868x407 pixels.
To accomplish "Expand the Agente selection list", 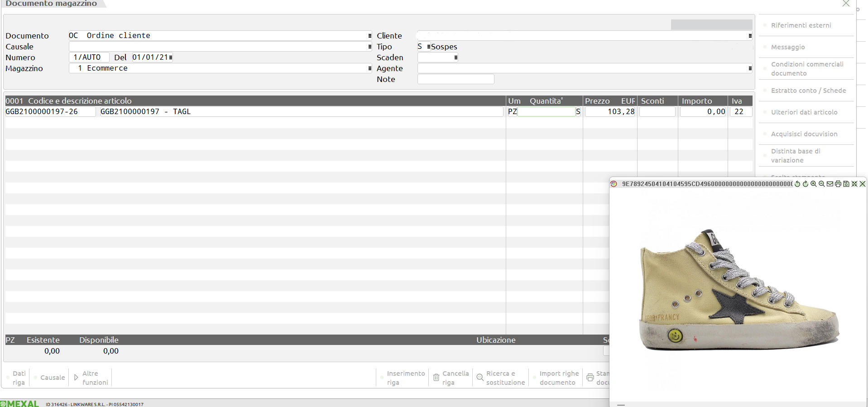I will pos(750,68).
